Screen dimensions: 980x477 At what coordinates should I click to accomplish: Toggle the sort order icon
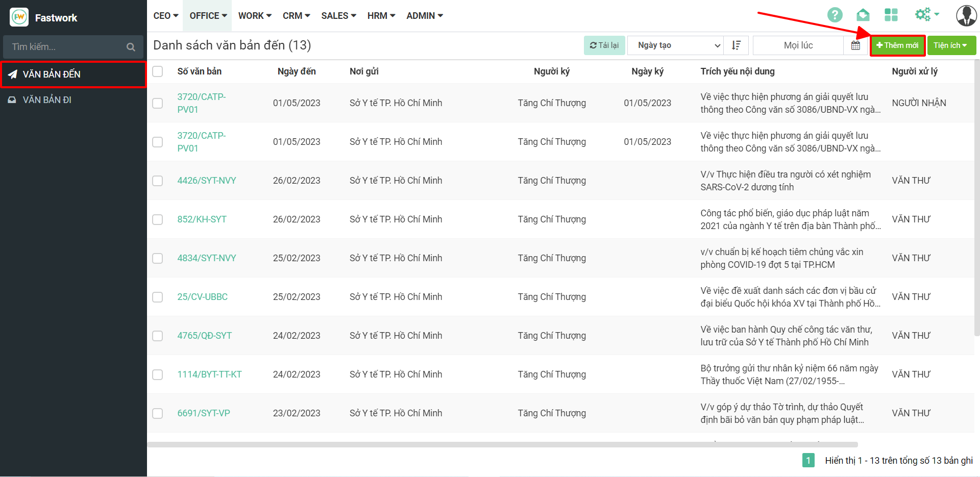(x=736, y=45)
